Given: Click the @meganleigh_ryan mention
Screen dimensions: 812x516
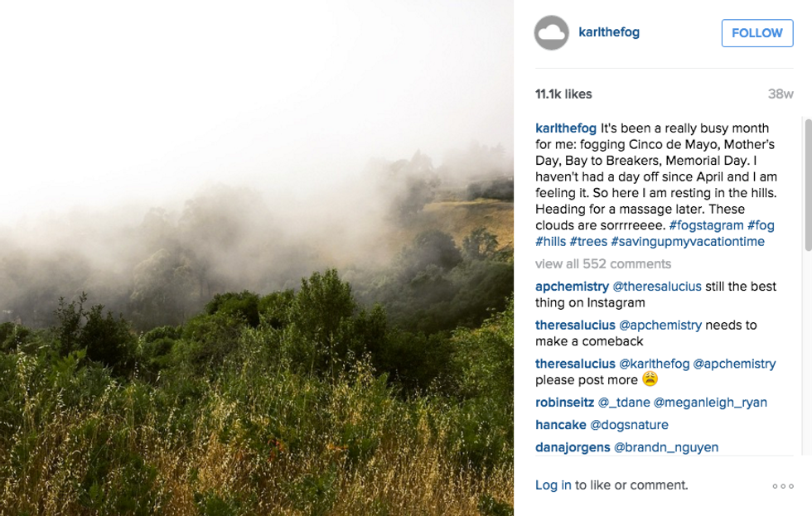Looking at the screenshot, I should pos(710,403).
